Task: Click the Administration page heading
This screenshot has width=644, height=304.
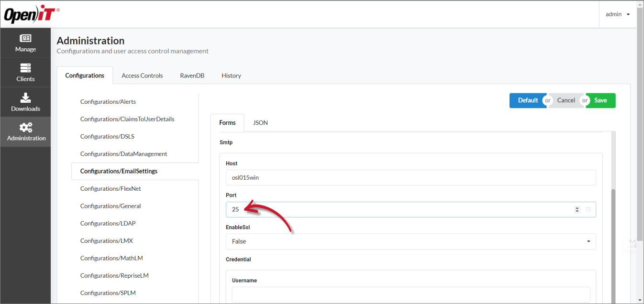Action: [90, 41]
